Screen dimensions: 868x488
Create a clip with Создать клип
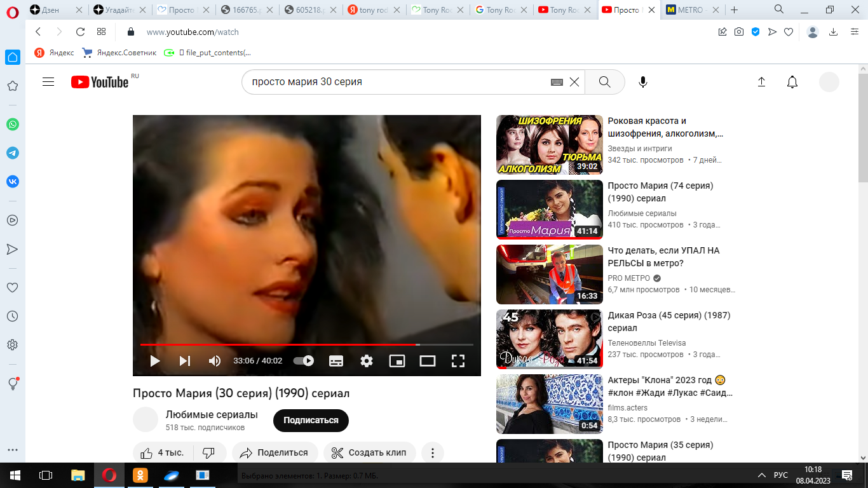(x=369, y=453)
